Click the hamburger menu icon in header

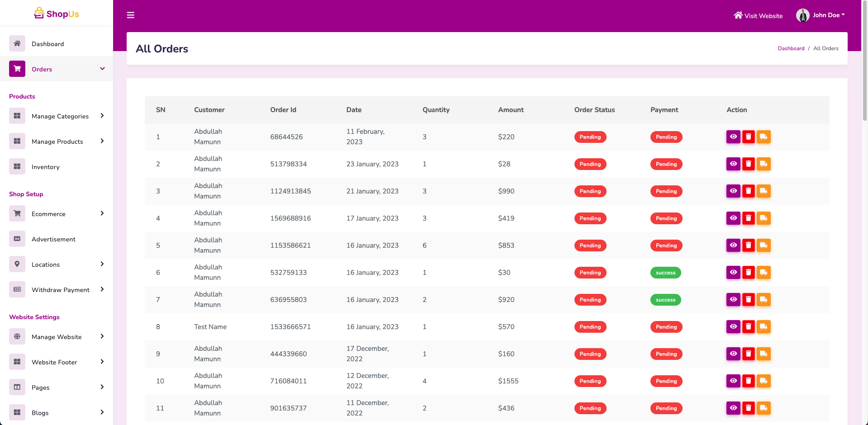click(131, 15)
